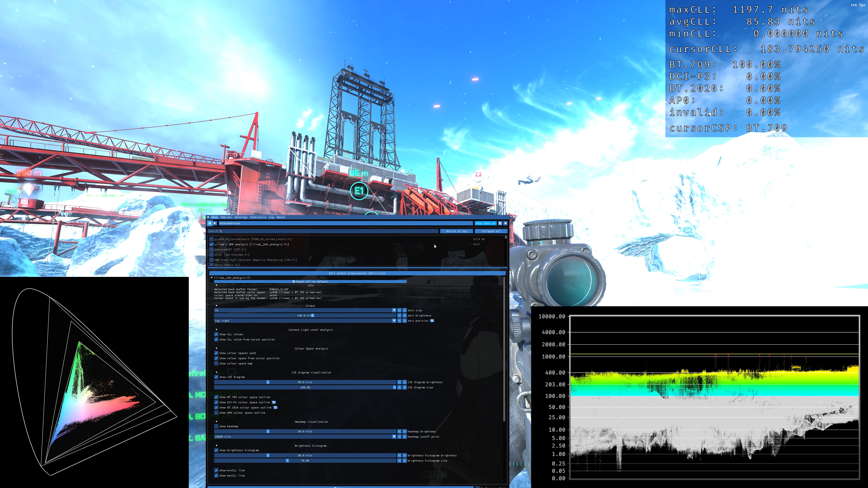Screen dimensions: 868x488
Task: Reset DCI-P3 colour space outline option
Action: pos(274,402)
